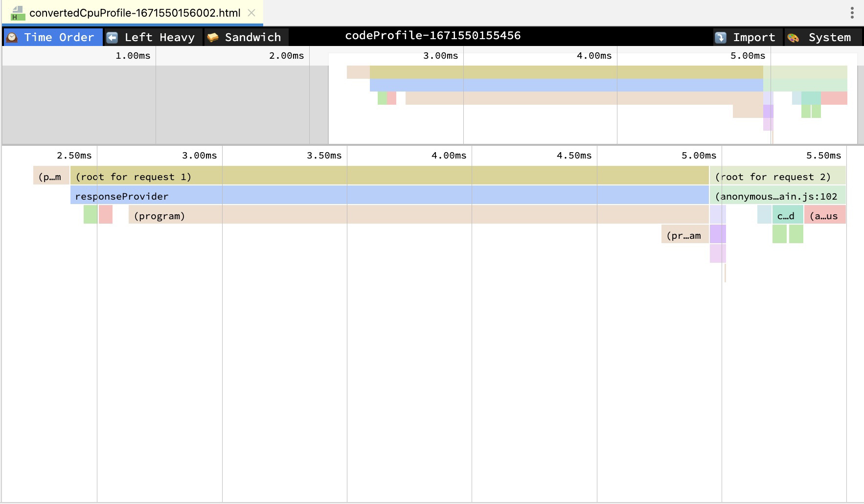The height and width of the screenshot is (504, 864).
Task: Select the root for request 2 frame
Action: [x=777, y=176]
